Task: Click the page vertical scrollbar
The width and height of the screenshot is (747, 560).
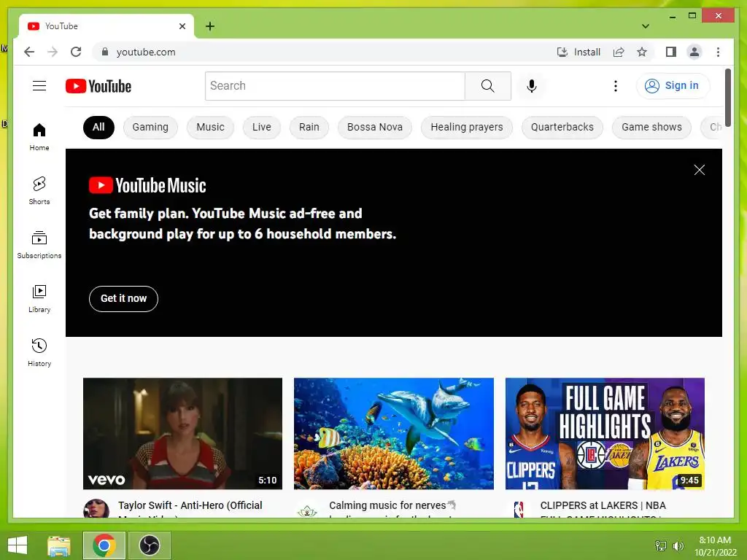Action: point(727,98)
